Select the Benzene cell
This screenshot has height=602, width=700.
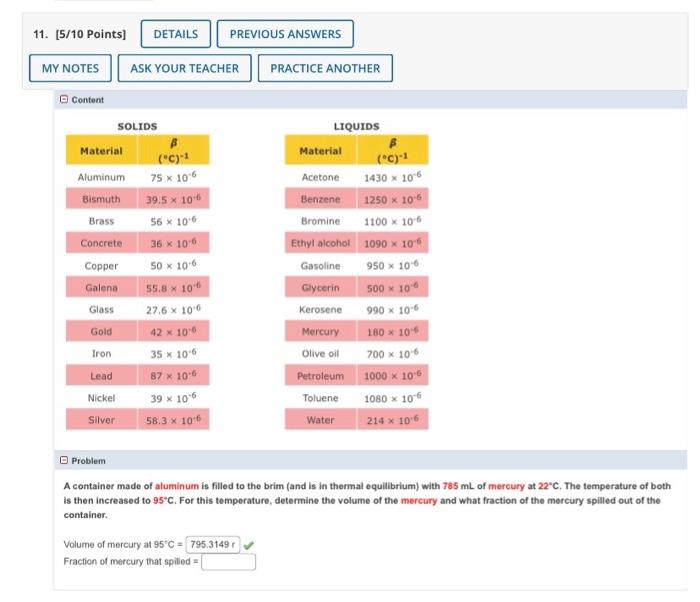coord(321,199)
